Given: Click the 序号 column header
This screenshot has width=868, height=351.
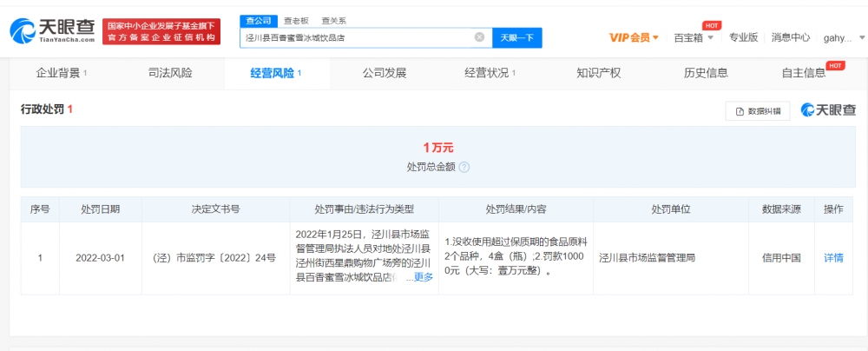Looking at the screenshot, I should point(40,209).
